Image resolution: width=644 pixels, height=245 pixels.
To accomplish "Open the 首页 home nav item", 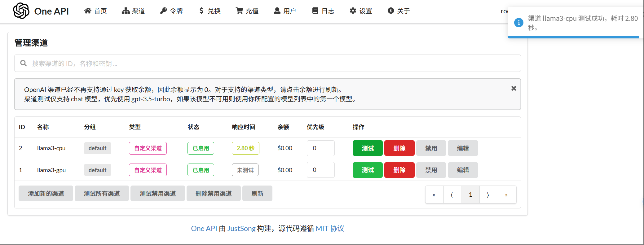I will (x=95, y=11).
